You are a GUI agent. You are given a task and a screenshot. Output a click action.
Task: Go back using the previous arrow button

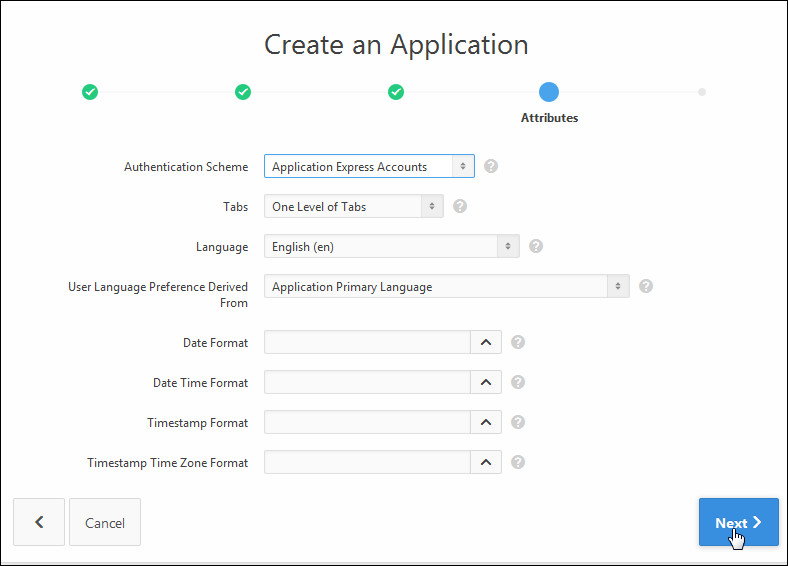39,523
